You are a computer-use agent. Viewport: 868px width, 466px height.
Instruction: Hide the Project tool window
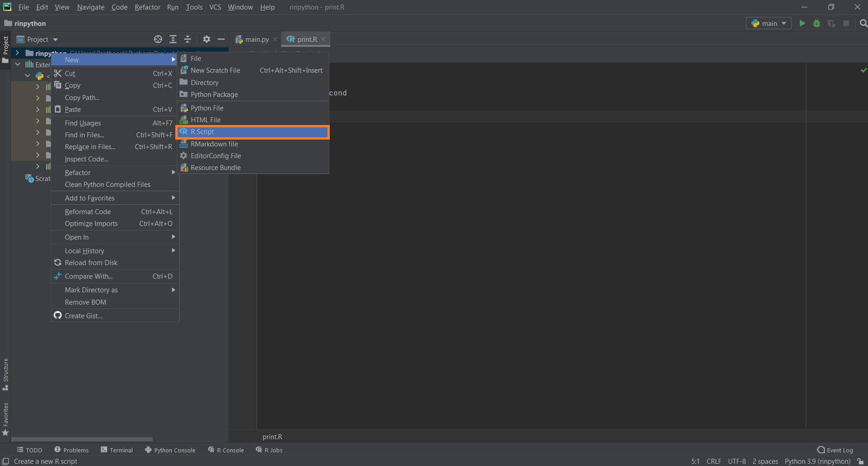pyautogui.click(x=221, y=39)
